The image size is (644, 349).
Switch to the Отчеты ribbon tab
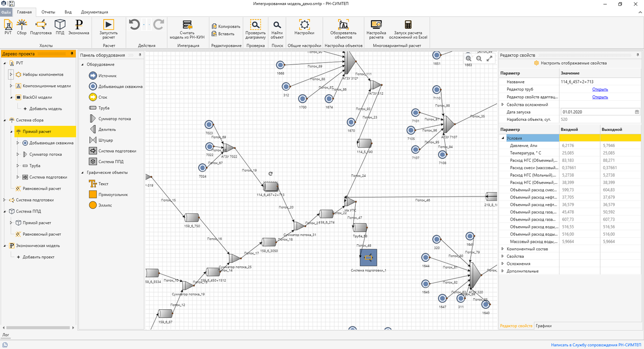click(x=48, y=12)
